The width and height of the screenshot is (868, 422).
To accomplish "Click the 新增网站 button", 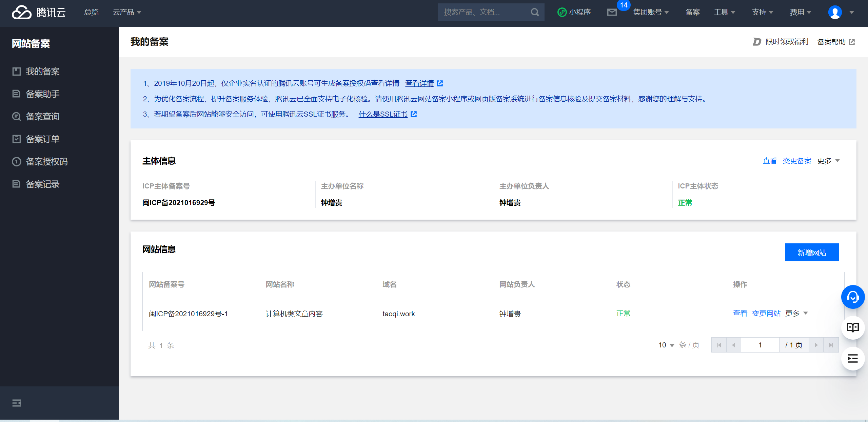I will coord(812,253).
